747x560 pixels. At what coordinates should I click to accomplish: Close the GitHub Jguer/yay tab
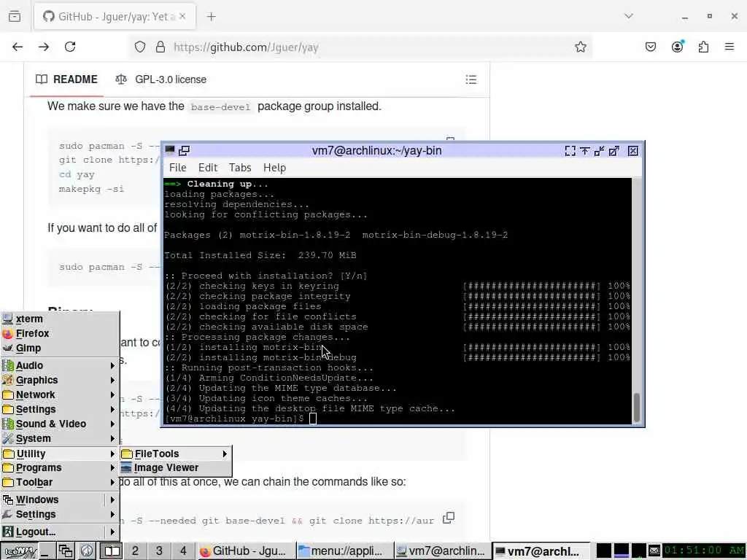click(x=182, y=17)
